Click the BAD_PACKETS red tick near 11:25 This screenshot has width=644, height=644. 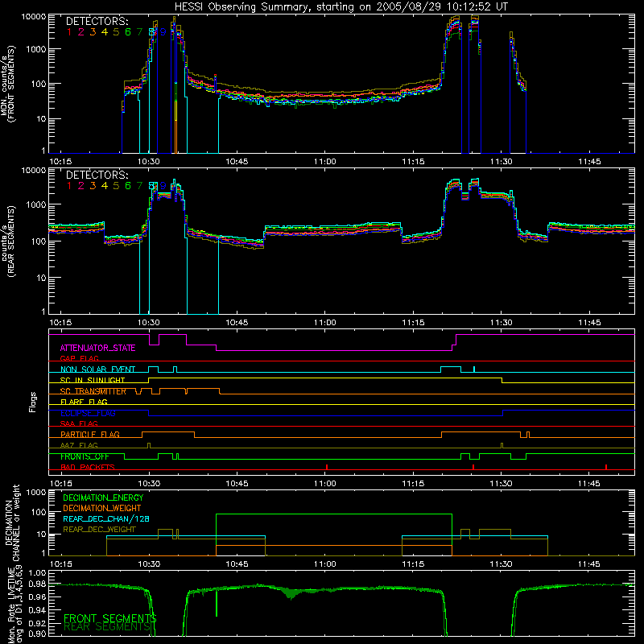[x=473, y=467]
